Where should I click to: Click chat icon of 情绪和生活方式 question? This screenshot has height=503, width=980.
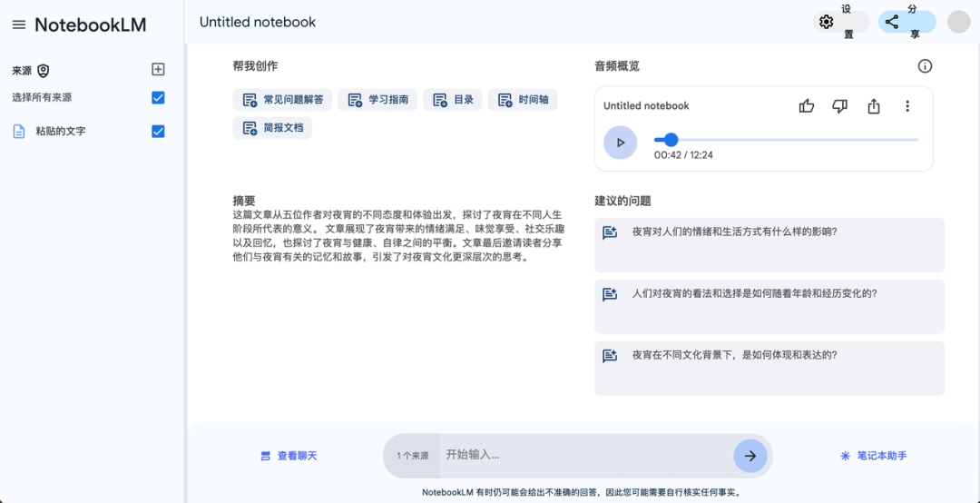[x=610, y=232]
